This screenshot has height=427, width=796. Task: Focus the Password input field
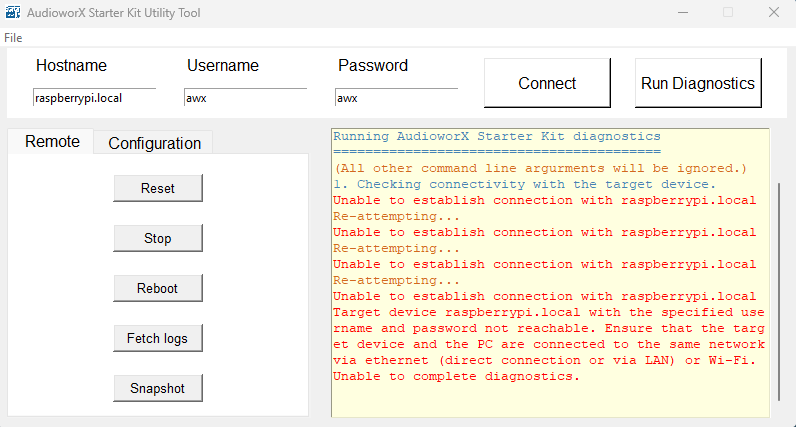[396, 97]
